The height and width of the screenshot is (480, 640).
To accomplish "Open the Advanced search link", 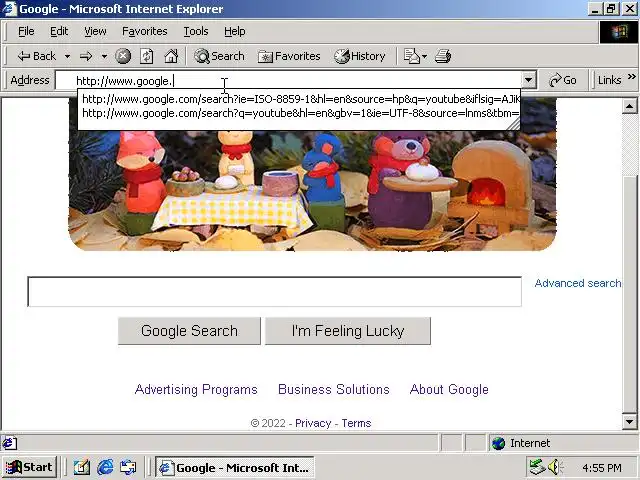I will click(x=578, y=283).
